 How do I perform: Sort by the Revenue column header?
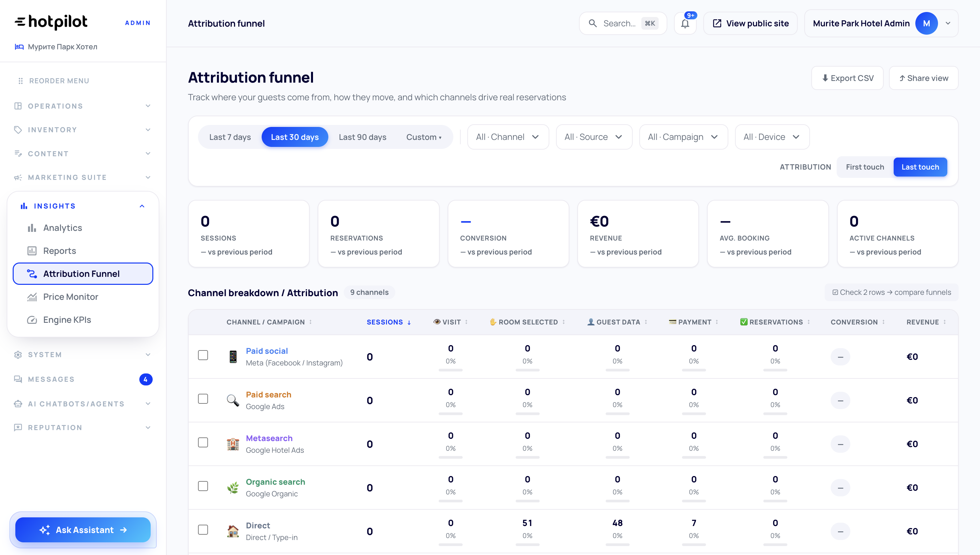926,322
